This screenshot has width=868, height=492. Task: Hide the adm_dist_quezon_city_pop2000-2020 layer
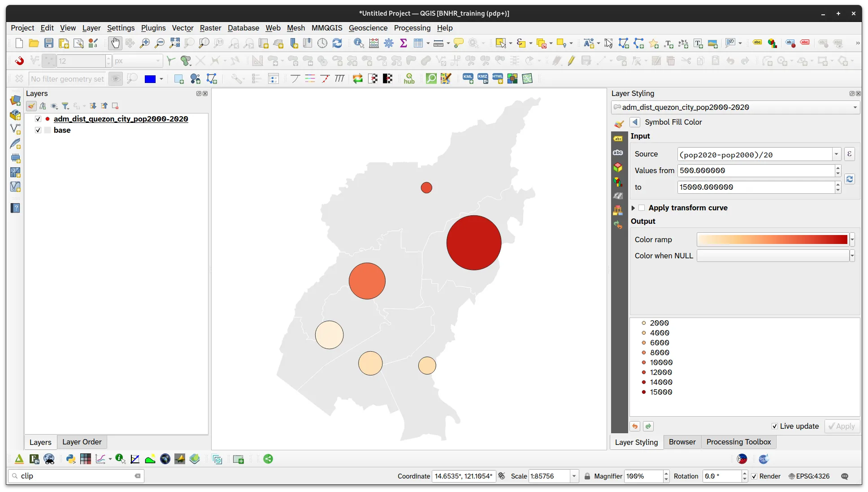38,119
